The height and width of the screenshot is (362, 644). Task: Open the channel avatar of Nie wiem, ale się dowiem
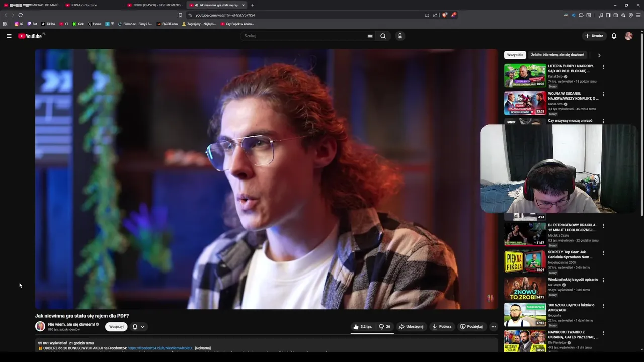40,326
